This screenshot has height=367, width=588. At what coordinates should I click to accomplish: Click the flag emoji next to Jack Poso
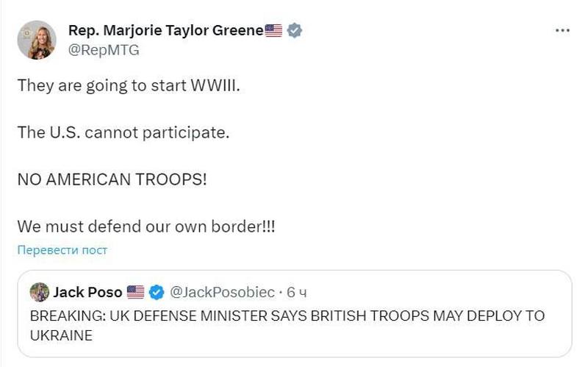(x=136, y=292)
